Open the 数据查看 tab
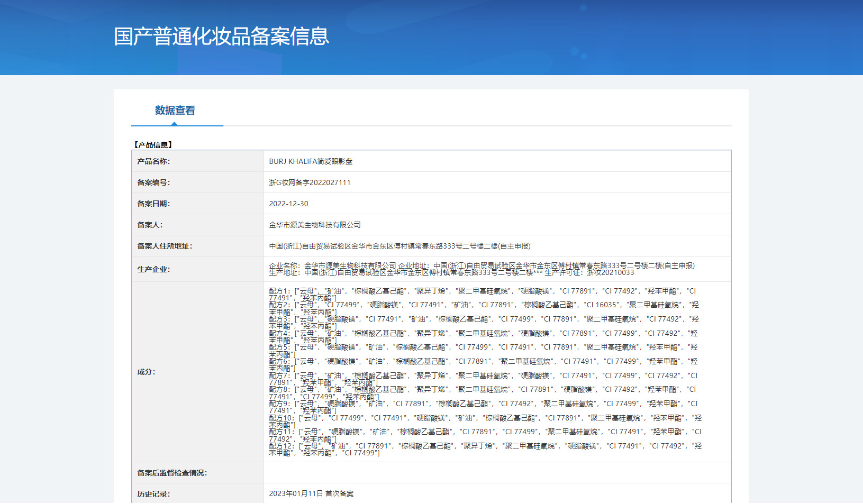Image resolution: width=863 pixels, height=504 pixels. (x=175, y=111)
